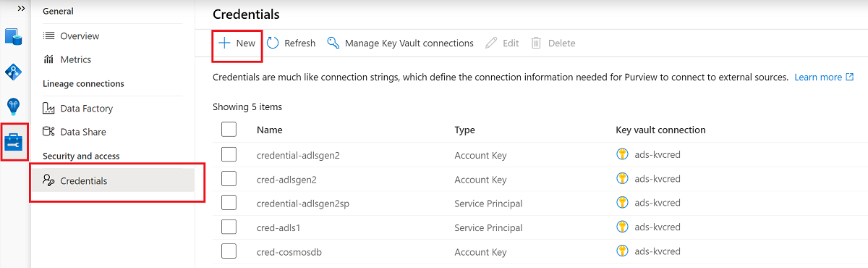
Task: Click the Metrics bar chart icon
Action: 48,59
